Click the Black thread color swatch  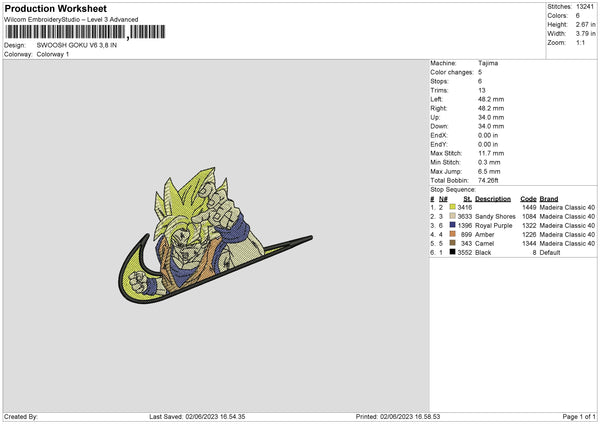point(453,252)
